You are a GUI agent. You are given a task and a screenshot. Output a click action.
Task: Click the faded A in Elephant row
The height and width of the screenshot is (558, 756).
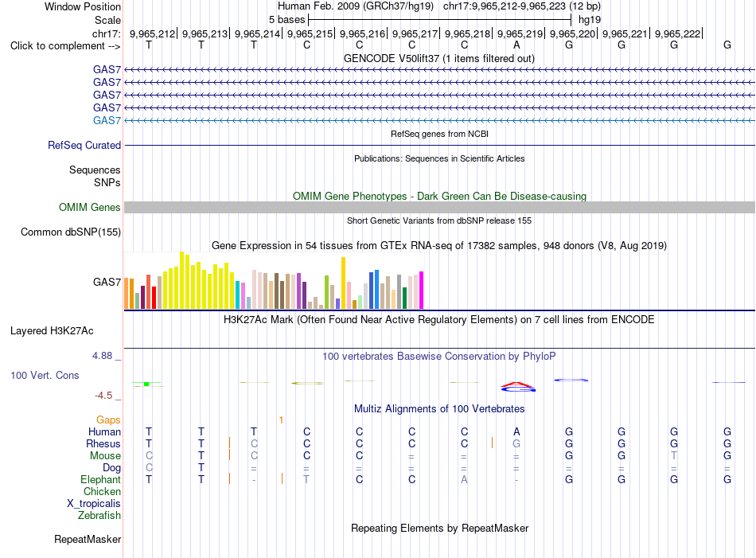(x=464, y=479)
